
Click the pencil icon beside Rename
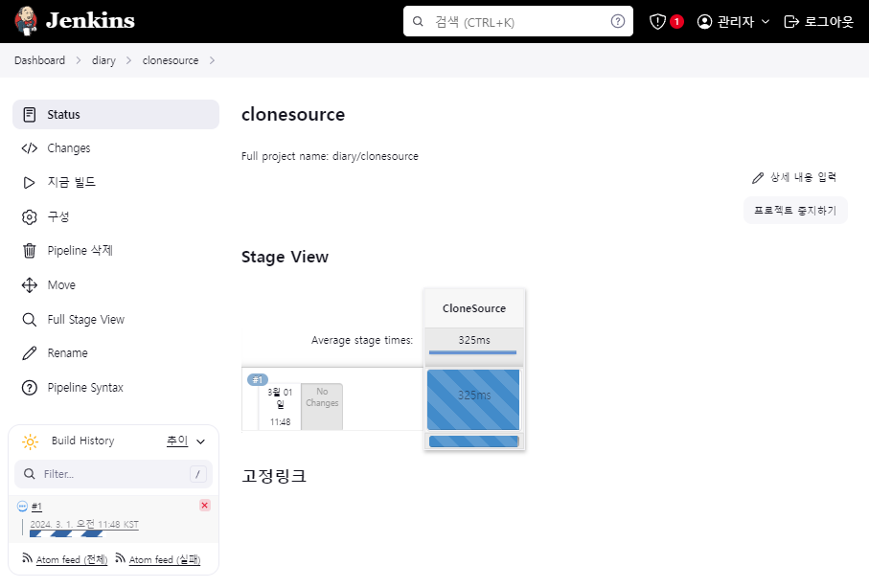click(30, 353)
